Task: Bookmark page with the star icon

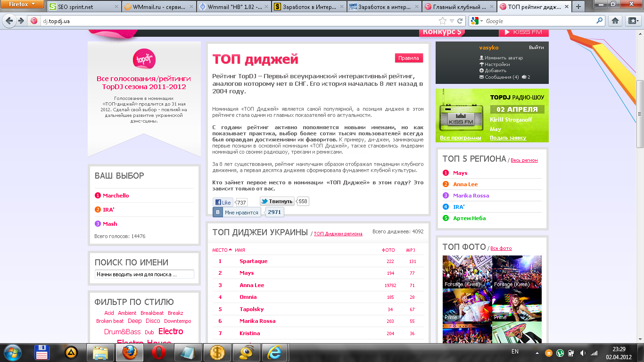Action: tap(442, 21)
